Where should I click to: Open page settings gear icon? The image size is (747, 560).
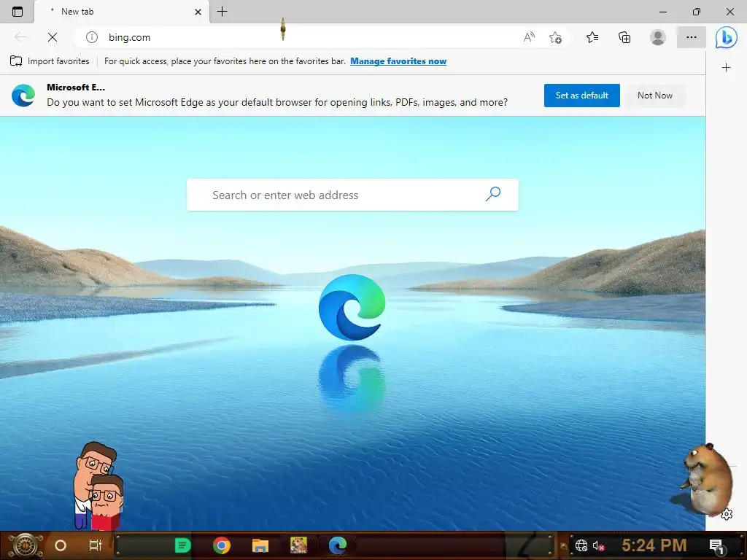[726, 514]
